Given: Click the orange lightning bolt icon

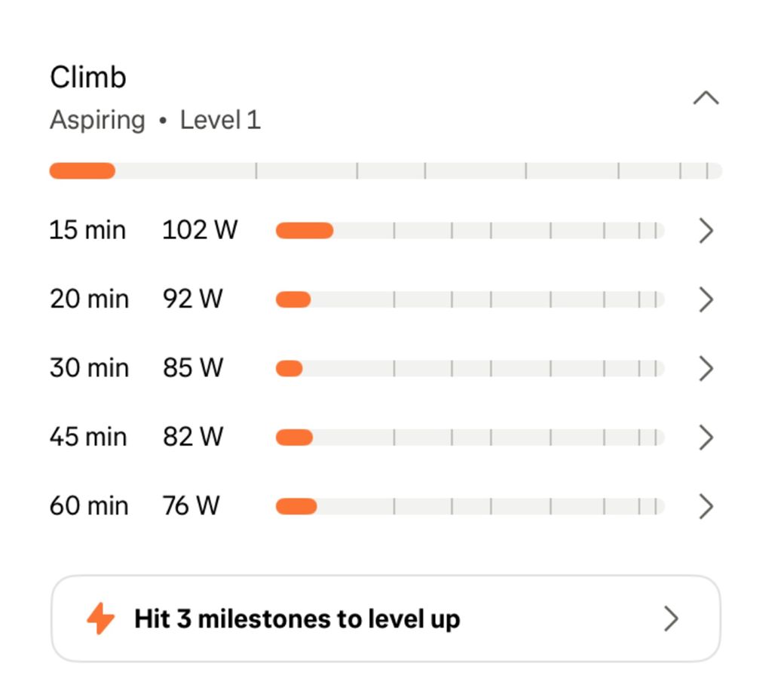Looking at the screenshot, I should click(x=101, y=619).
